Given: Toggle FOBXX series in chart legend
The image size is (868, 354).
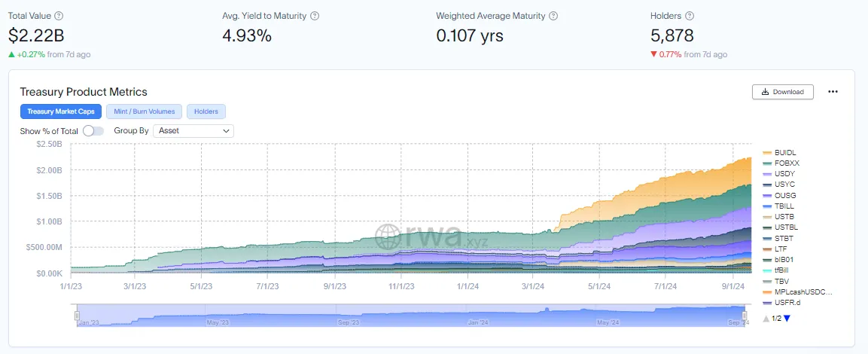Looking at the screenshot, I should tap(781, 163).
